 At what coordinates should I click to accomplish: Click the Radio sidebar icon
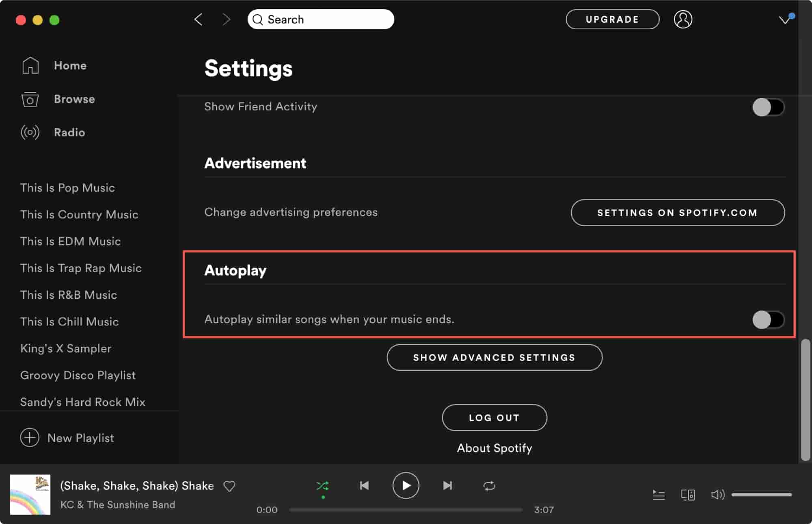click(29, 132)
